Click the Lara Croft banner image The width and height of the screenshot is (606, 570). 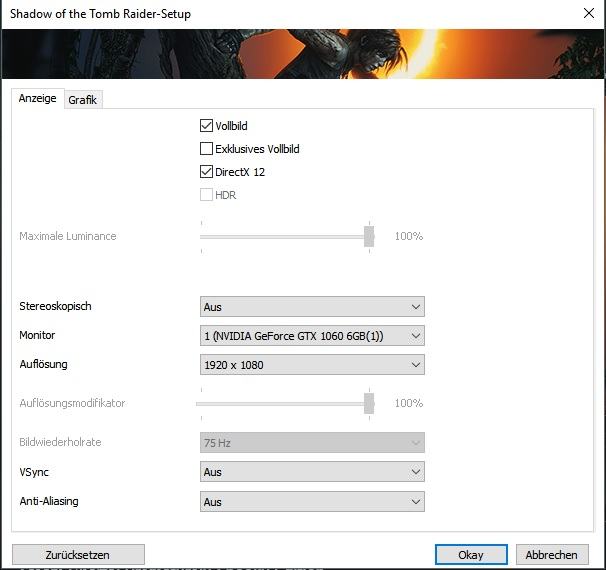click(x=303, y=54)
